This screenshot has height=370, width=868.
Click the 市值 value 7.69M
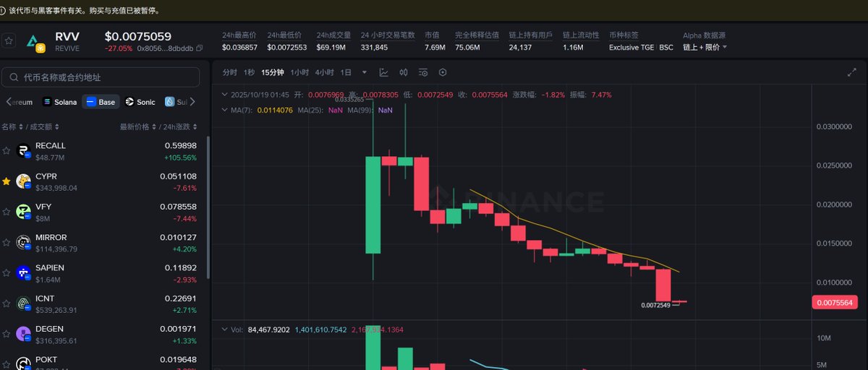click(435, 47)
